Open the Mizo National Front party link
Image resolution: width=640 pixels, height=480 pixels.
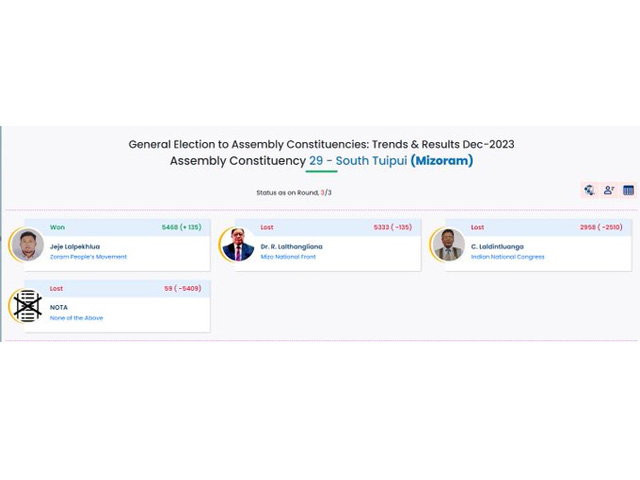288,257
